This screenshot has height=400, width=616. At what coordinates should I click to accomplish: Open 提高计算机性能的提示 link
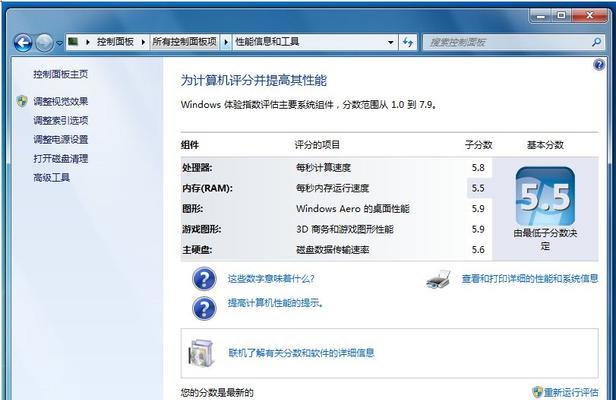click(x=275, y=303)
